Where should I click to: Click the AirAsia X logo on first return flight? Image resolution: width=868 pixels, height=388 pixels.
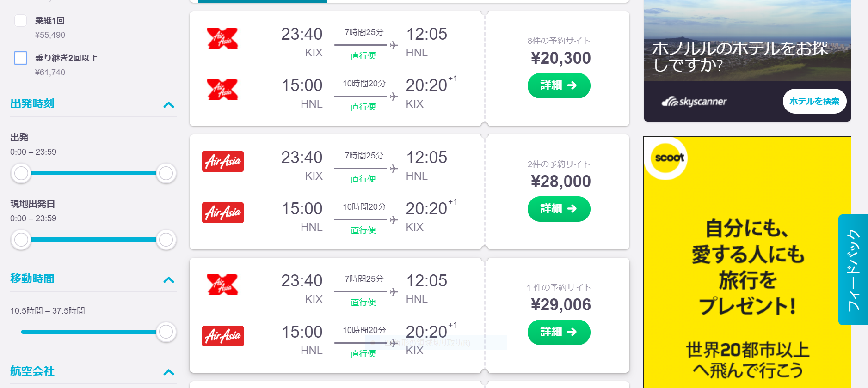(222, 90)
